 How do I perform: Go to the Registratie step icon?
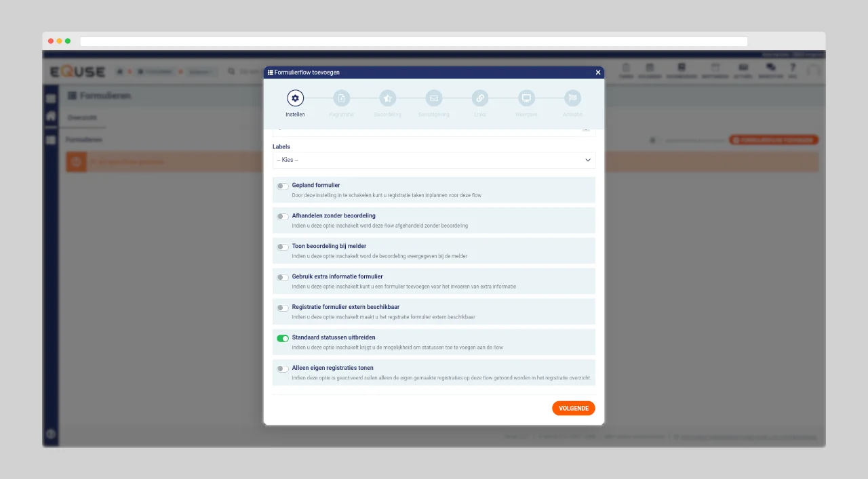pyautogui.click(x=341, y=98)
